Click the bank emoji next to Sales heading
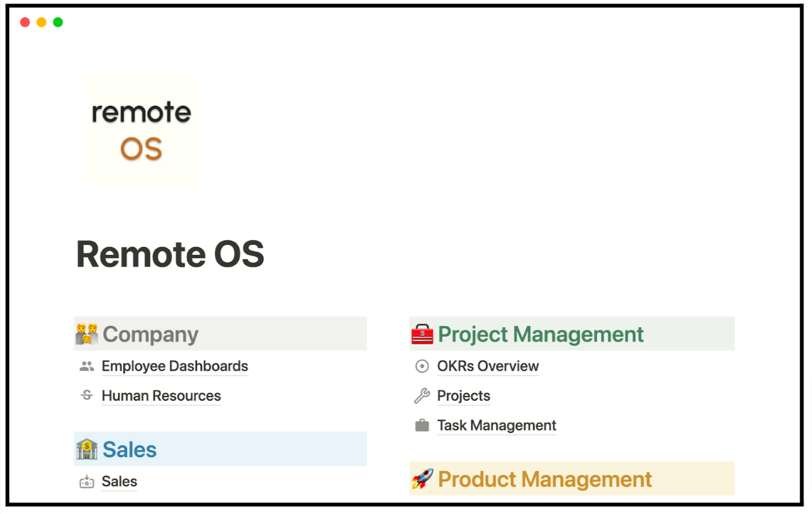The width and height of the screenshot is (812, 514). [x=87, y=449]
